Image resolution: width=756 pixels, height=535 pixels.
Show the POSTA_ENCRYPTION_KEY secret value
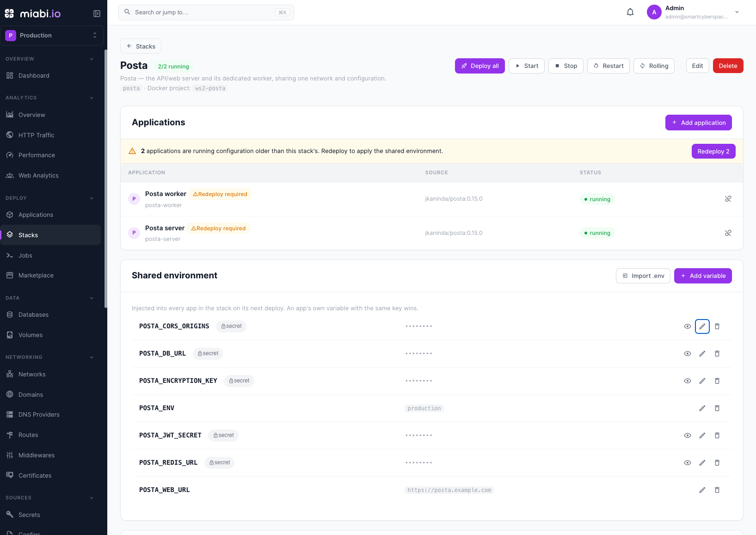(x=688, y=381)
